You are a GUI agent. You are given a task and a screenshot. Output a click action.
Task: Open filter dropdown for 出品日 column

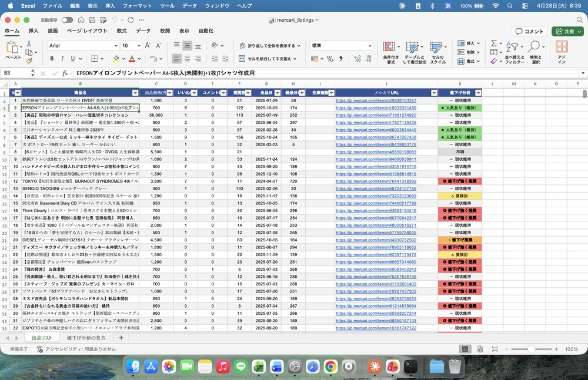[x=278, y=93]
